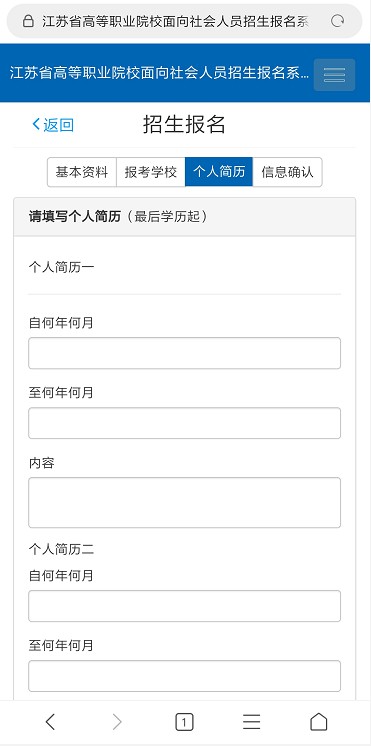Reload the page using the refresh icon
371x746 pixels.
pos(338,21)
